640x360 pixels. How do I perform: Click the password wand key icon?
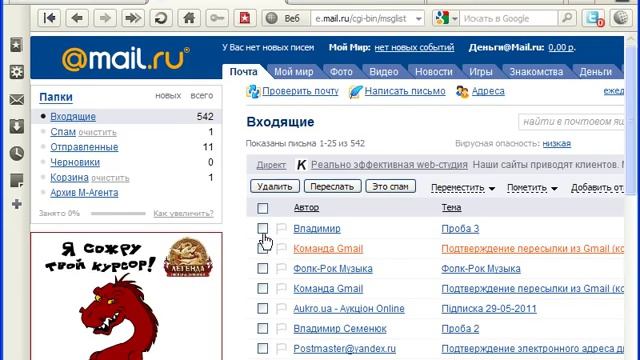tap(217, 18)
